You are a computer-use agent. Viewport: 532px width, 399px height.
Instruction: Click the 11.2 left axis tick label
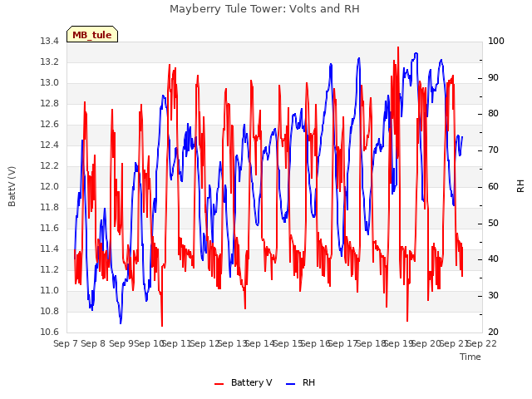[x=50, y=269]
